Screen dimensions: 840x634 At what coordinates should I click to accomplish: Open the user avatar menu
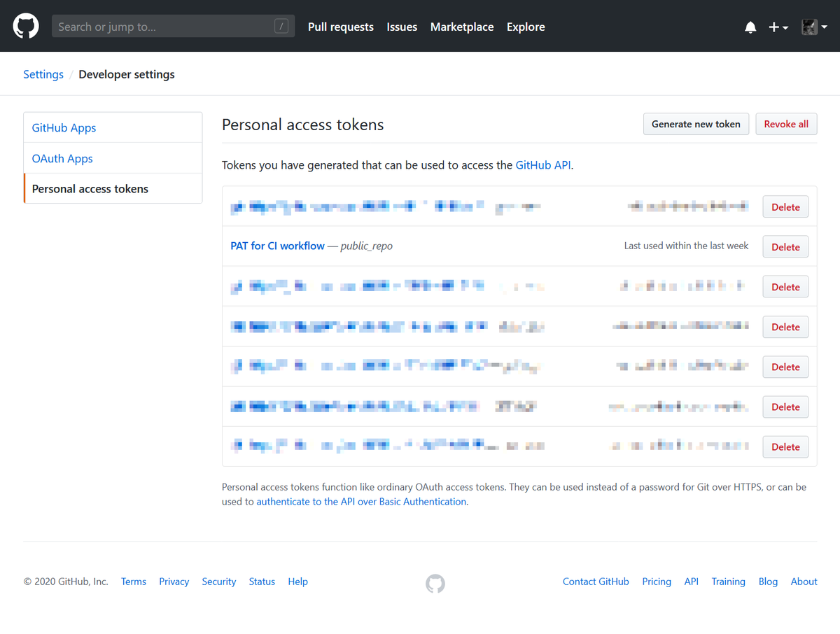pyautogui.click(x=815, y=27)
